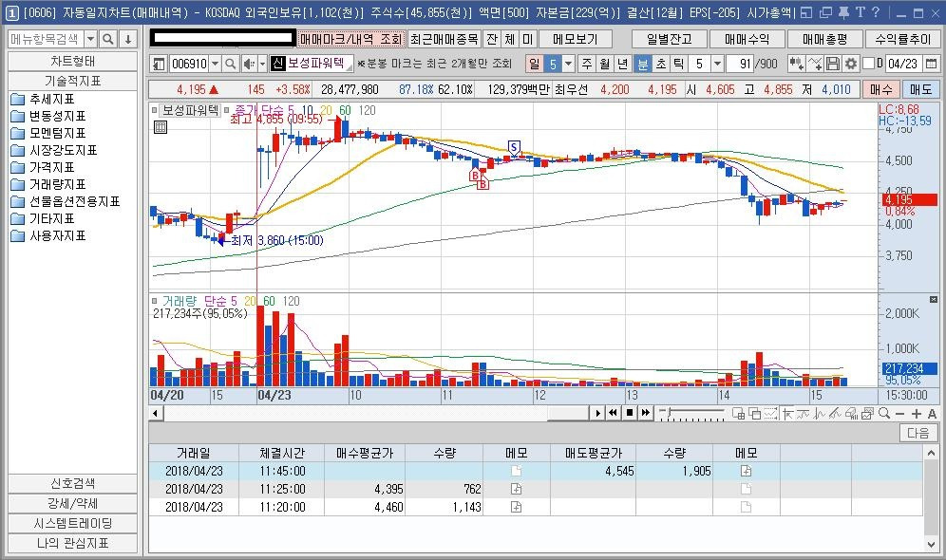Click the chart zoom slider handle
Viewport: 946px width, 560px height.
[x=667, y=411]
